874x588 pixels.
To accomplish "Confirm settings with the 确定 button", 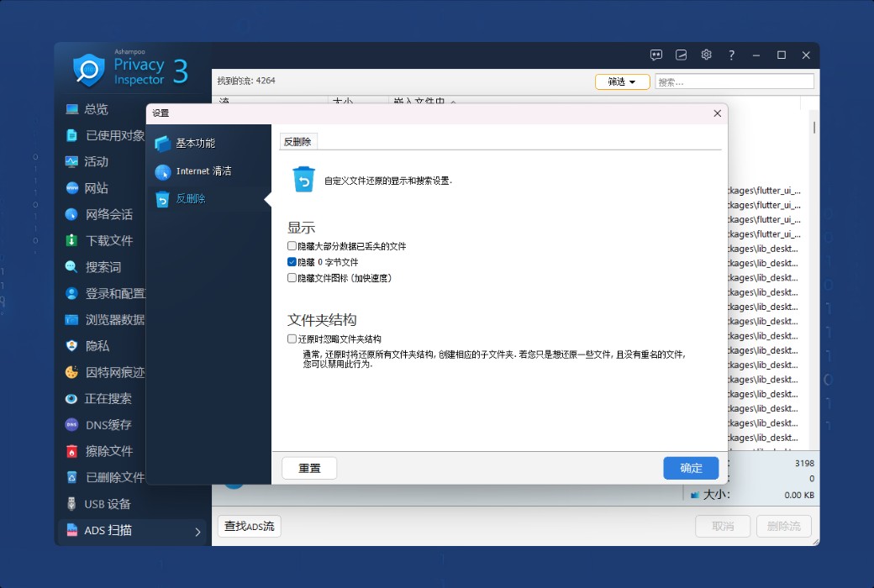I will tap(691, 469).
